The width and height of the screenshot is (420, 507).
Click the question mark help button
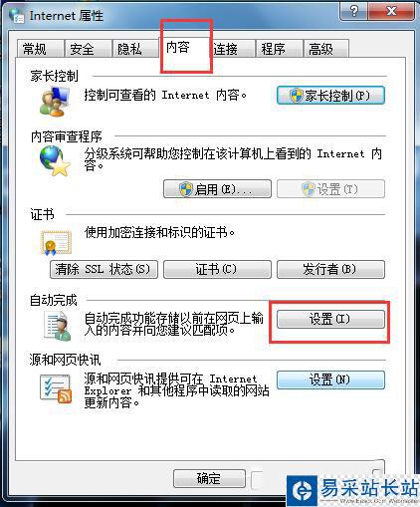point(353,12)
